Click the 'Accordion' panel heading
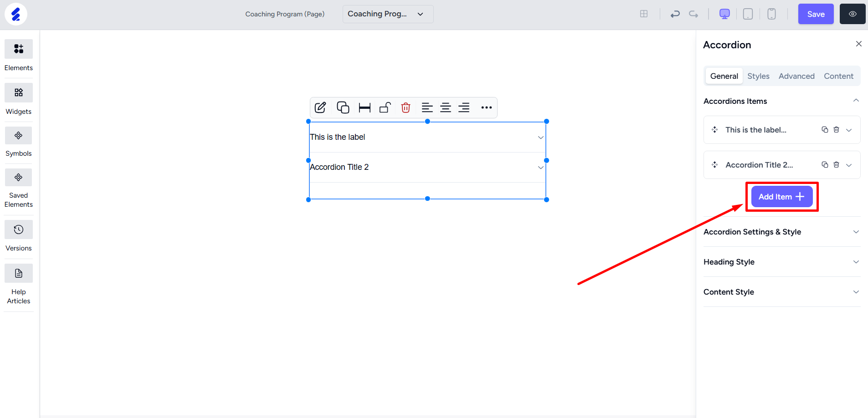 [727, 45]
